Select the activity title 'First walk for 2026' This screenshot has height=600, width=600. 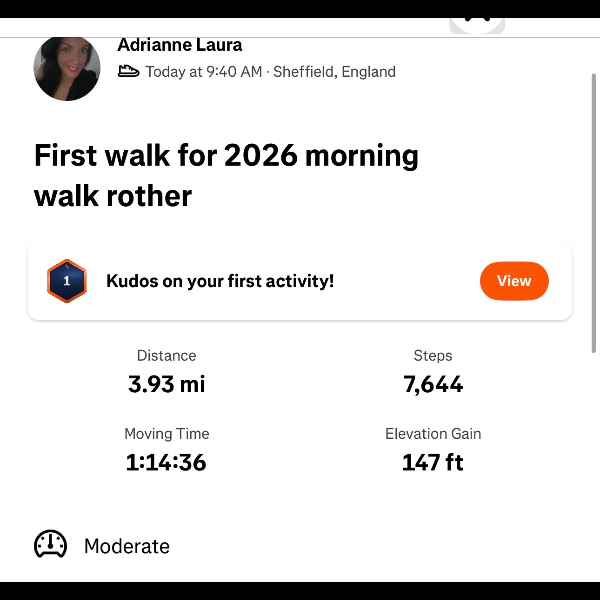[x=226, y=175]
